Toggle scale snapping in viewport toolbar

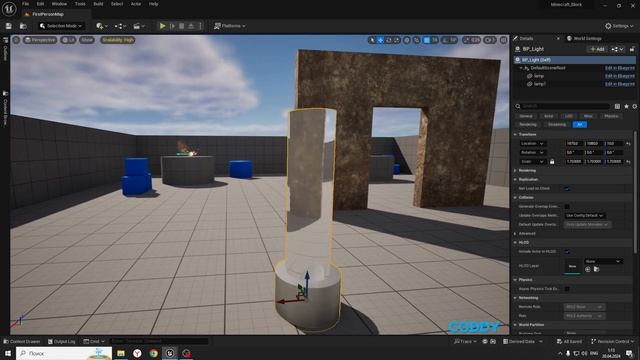467,40
